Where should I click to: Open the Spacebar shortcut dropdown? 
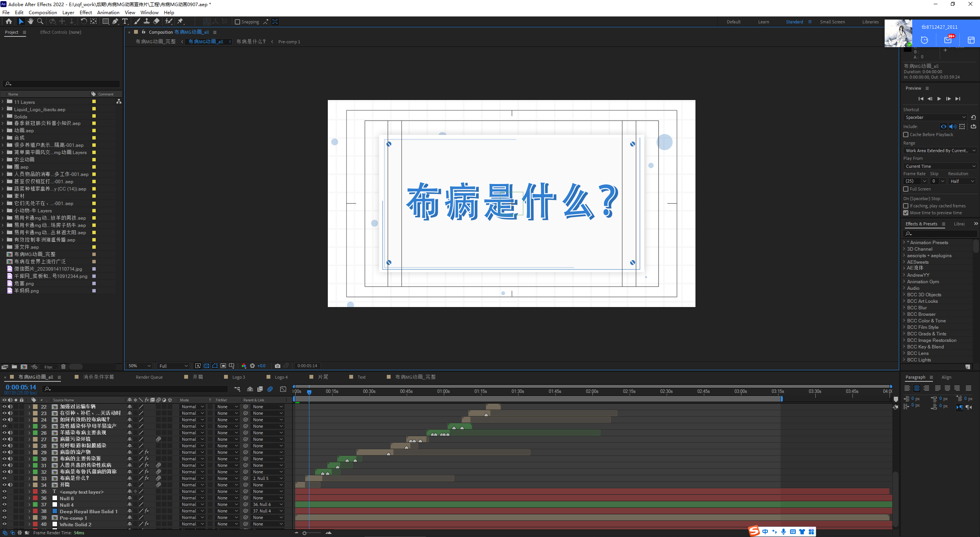(935, 117)
